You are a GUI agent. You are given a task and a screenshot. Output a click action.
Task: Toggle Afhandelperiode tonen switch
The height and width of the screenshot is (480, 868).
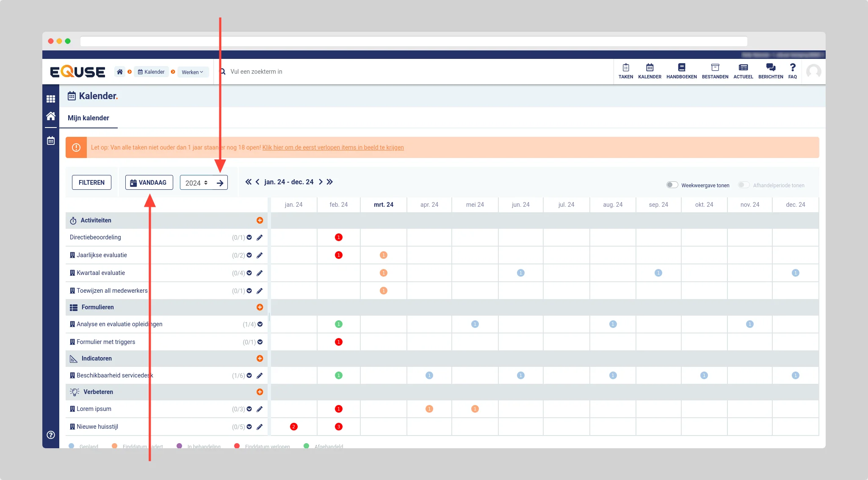[x=744, y=185]
